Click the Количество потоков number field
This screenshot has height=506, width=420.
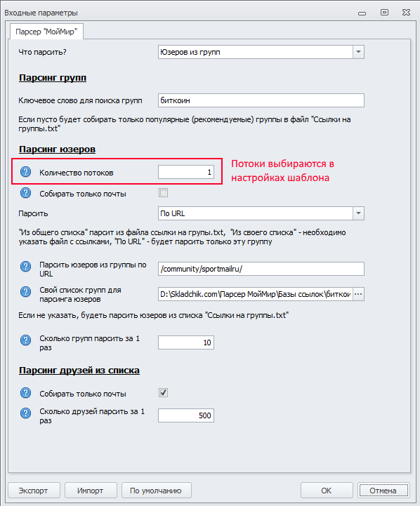[186, 172]
